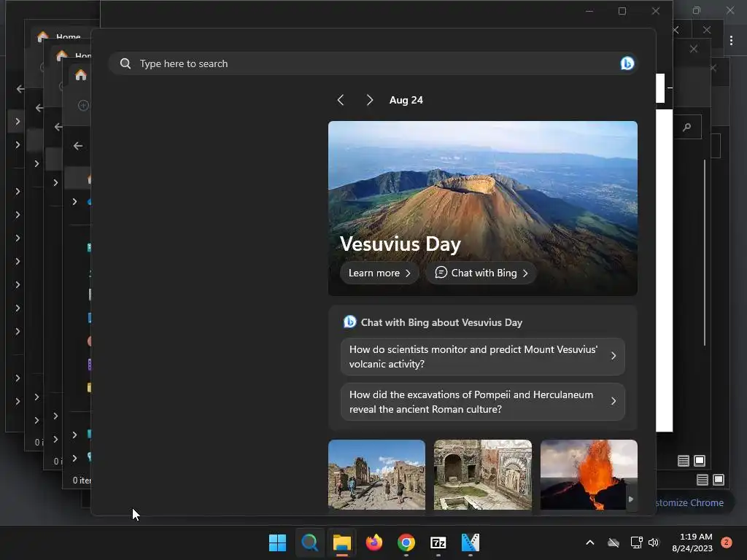Open the blue M app in taskbar

pyautogui.click(x=471, y=542)
